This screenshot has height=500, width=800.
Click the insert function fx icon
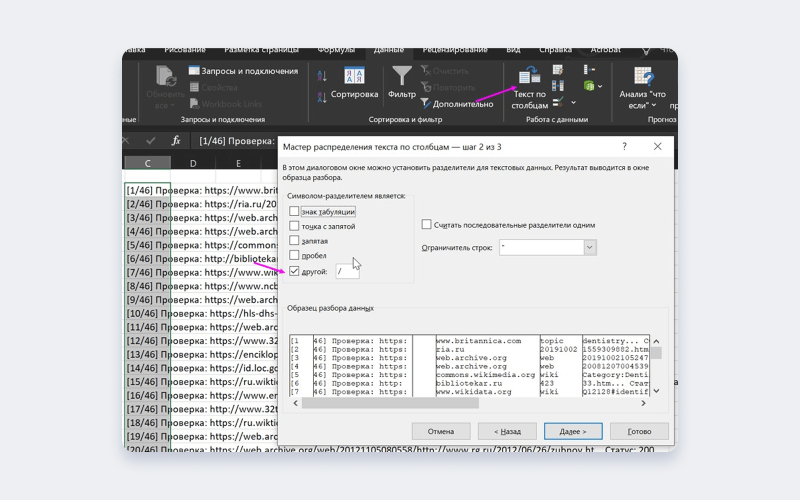(x=176, y=141)
